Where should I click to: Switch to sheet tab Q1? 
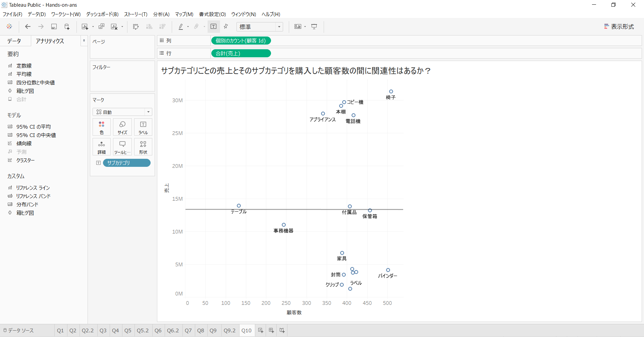tap(60, 330)
